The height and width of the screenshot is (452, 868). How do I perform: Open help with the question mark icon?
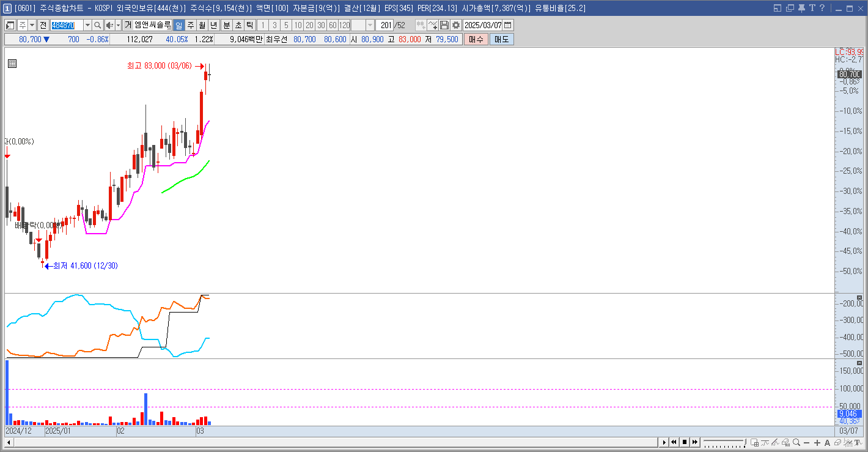coord(822,8)
